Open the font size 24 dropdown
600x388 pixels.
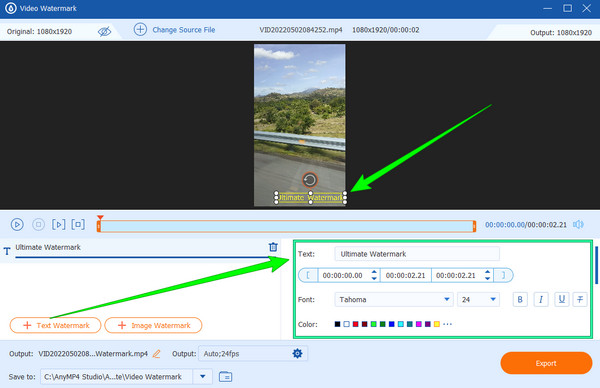(478, 299)
